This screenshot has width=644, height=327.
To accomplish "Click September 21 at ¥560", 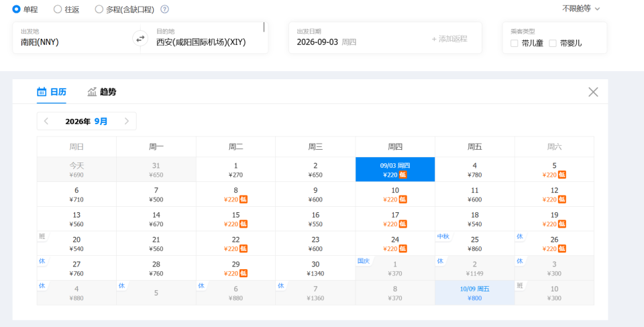I will (156, 244).
